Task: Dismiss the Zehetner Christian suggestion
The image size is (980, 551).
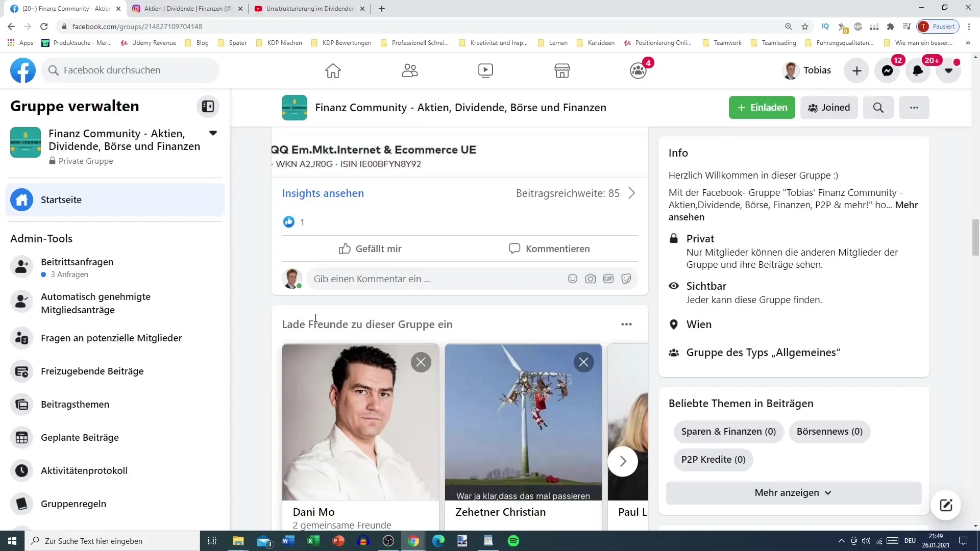Action: pos(584,362)
